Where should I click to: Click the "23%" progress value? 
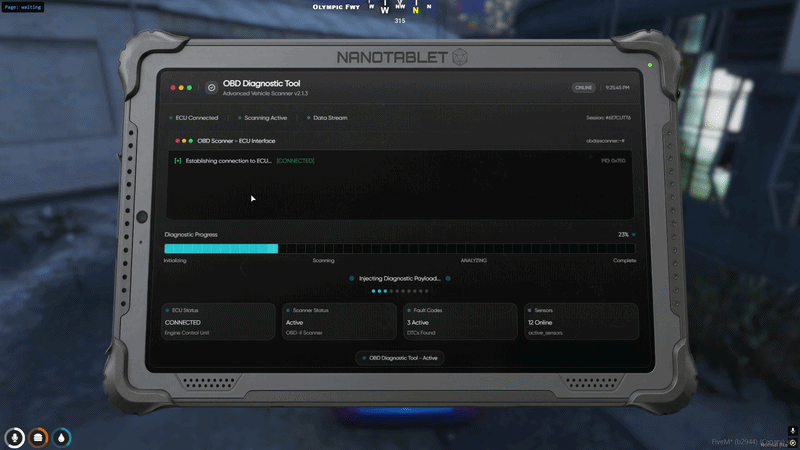point(623,235)
